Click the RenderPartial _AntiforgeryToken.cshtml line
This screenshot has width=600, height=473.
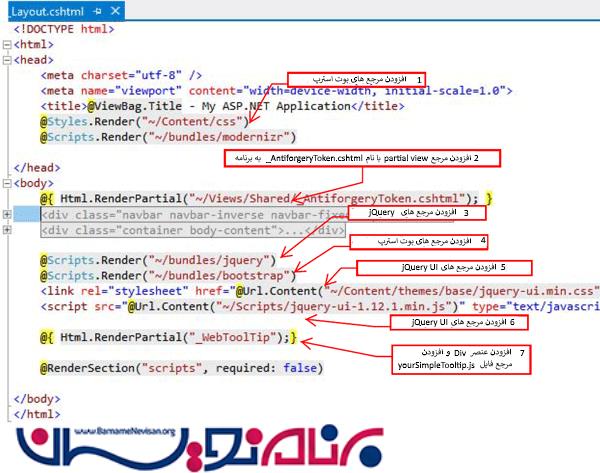266,199
